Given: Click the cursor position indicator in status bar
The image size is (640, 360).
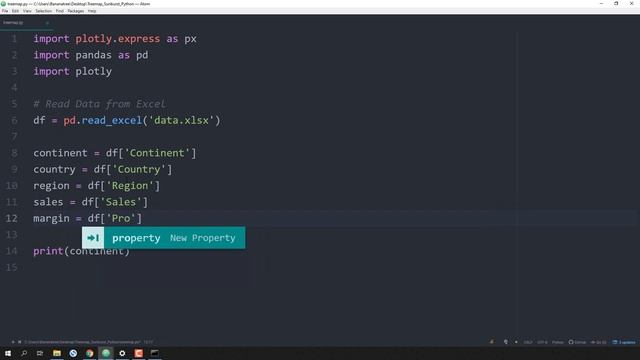Looking at the screenshot, I should pos(148,342).
